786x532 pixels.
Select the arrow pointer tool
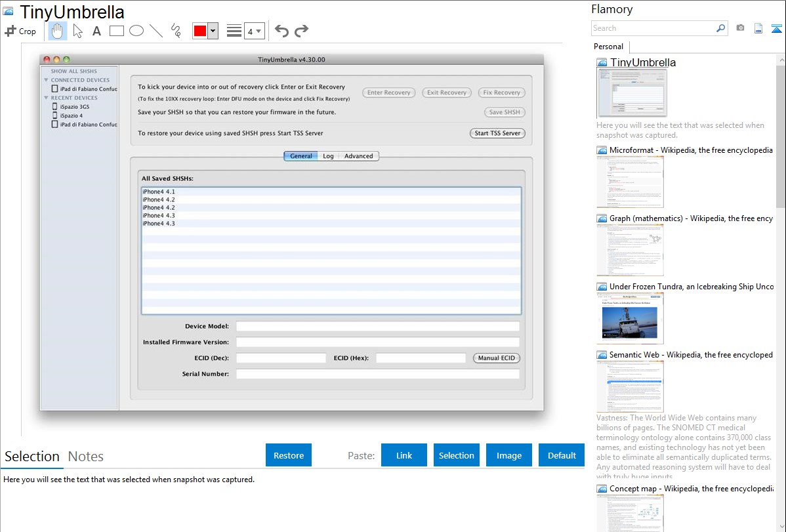coord(77,31)
